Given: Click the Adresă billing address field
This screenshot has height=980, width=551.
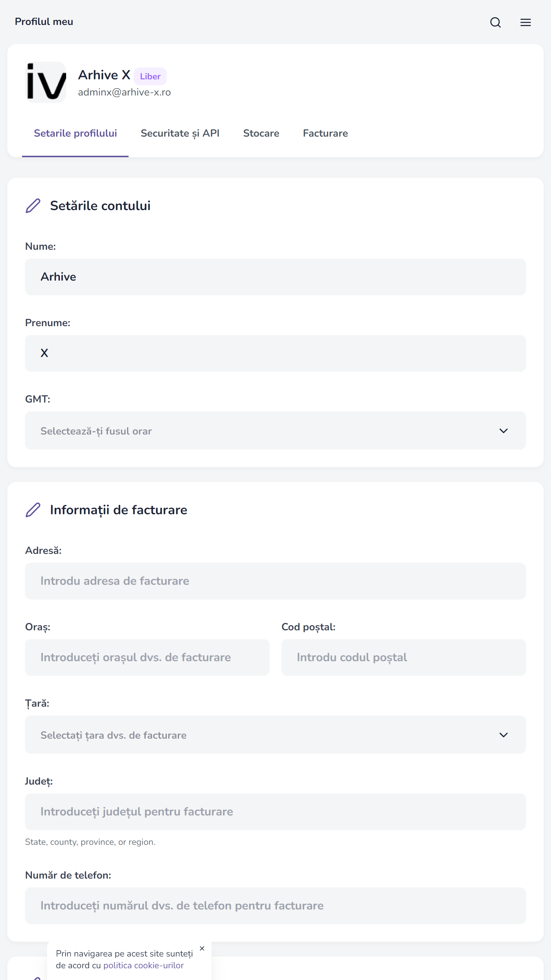Looking at the screenshot, I should 275,581.
